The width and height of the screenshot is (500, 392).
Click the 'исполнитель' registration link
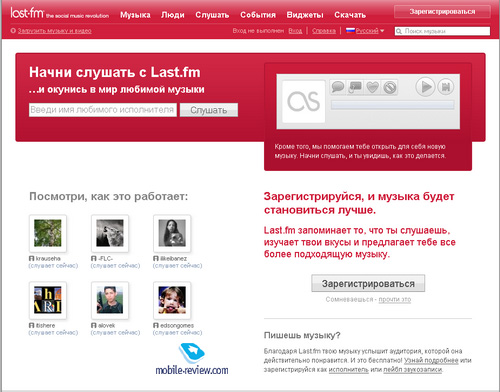[349, 370]
